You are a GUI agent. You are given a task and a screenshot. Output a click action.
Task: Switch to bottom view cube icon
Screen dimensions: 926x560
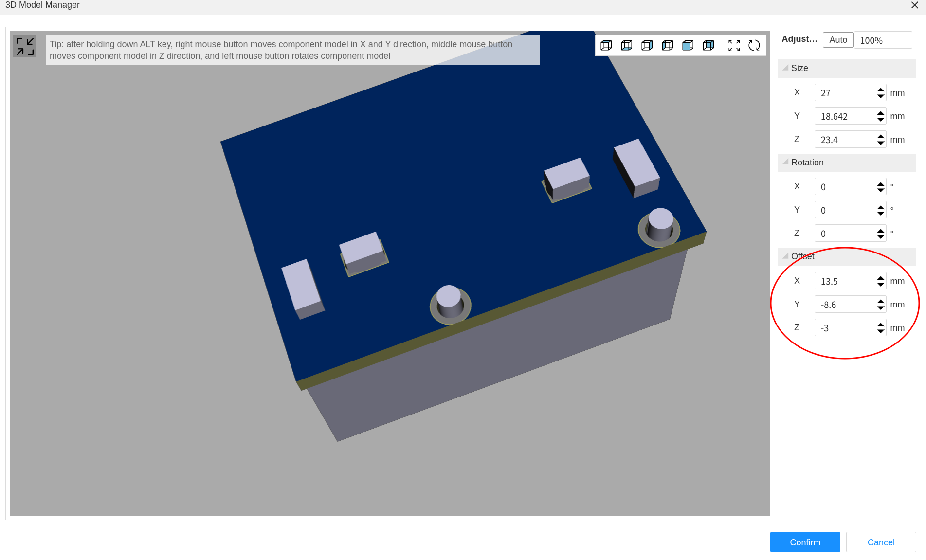pyautogui.click(x=627, y=45)
